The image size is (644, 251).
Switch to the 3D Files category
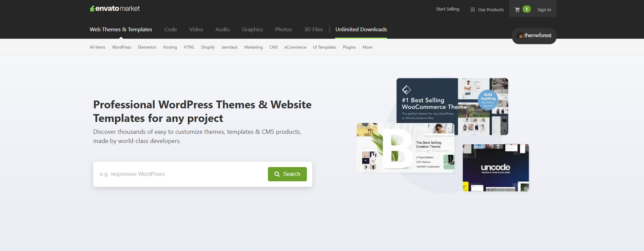point(313,30)
